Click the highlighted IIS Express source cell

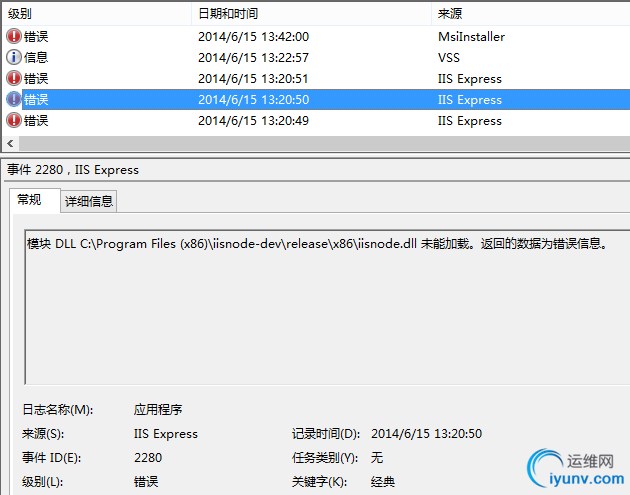coord(470,100)
